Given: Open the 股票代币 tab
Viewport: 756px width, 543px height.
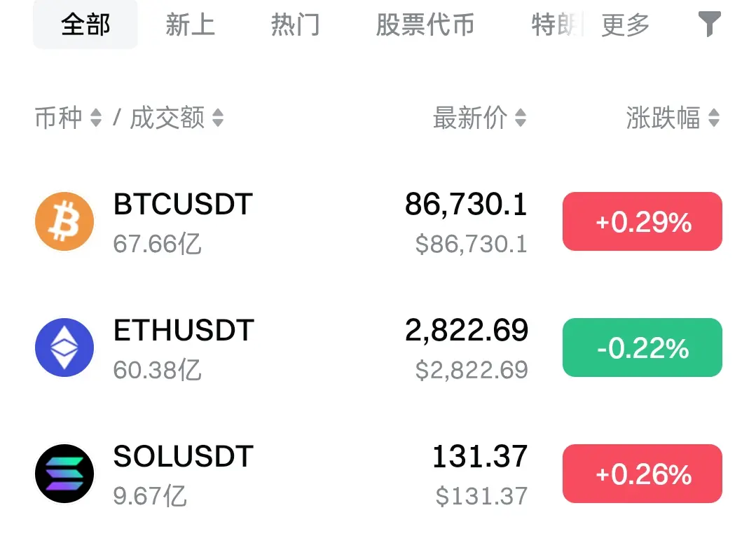Looking at the screenshot, I should coord(425,25).
